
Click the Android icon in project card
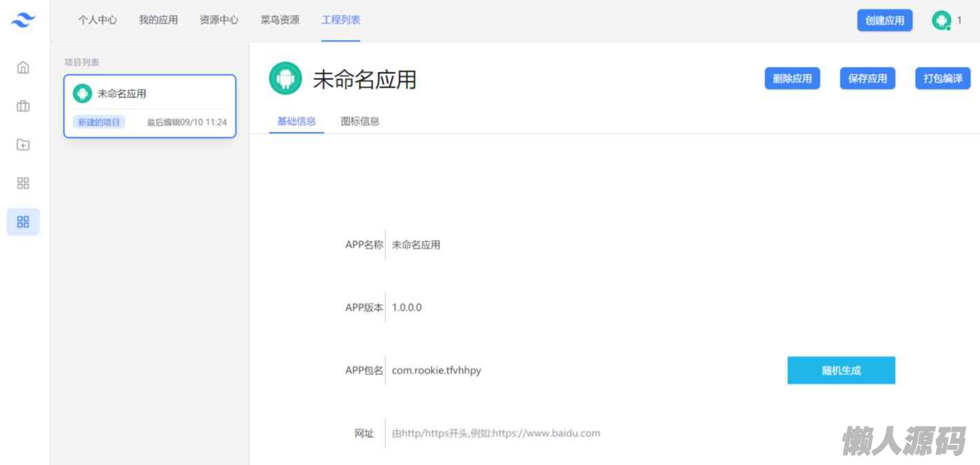(x=82, y=94)
